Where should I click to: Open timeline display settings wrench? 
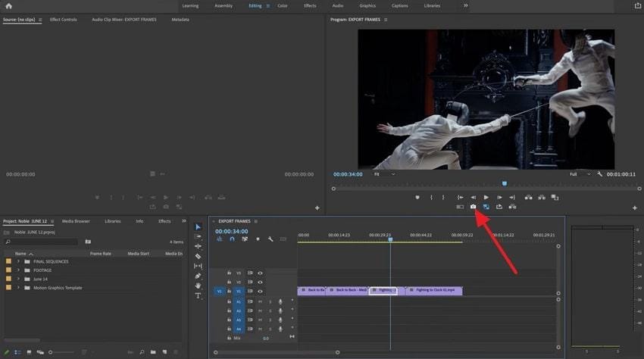tap(270, 239)
